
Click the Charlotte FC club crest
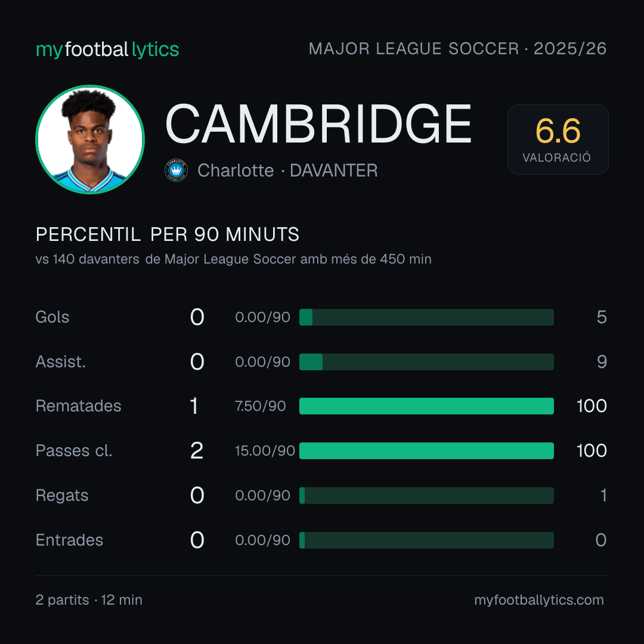176,171
